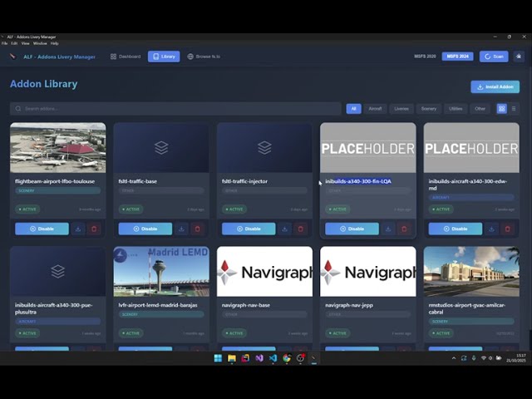Screen dimensions: 532x399
Task: Click the ALF app logo icon
Action: pos(13,57)
